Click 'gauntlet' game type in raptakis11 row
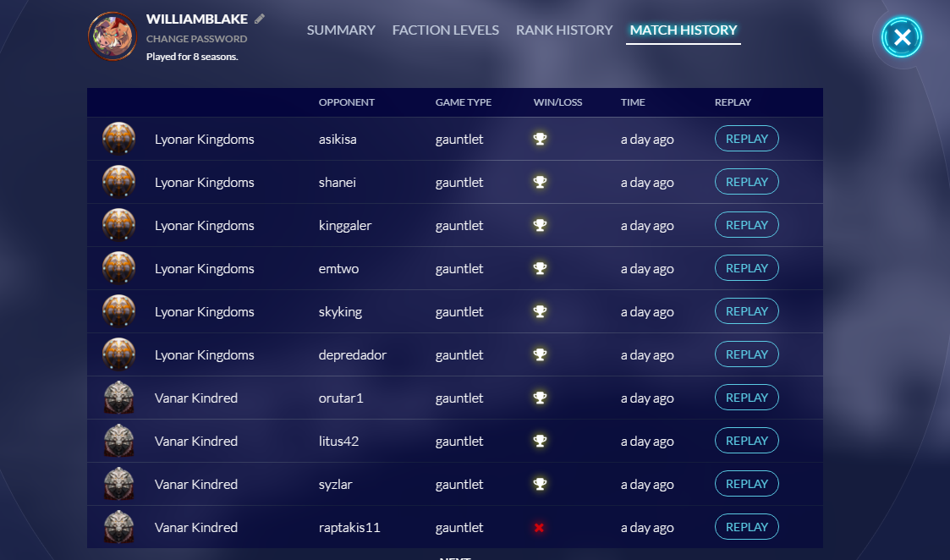Screen dimensions: 950x560 tap(459, 528)
